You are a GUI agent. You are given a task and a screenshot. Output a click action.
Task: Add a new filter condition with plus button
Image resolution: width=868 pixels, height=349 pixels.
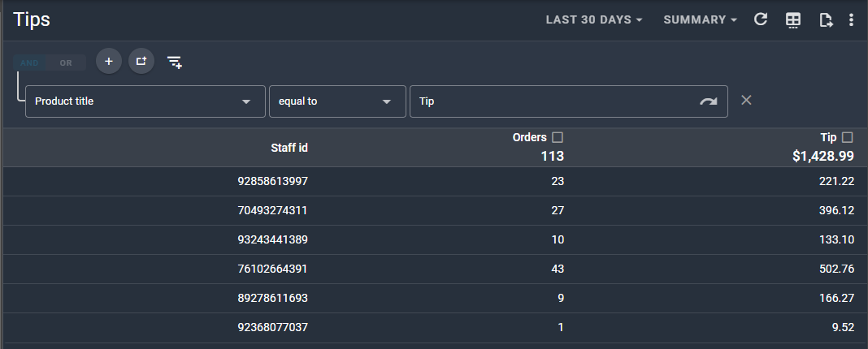(109, 62)
